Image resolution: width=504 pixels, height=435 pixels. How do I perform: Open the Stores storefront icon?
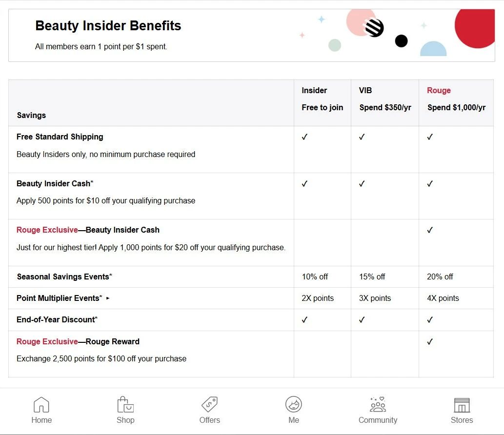[x=462, y=405]
